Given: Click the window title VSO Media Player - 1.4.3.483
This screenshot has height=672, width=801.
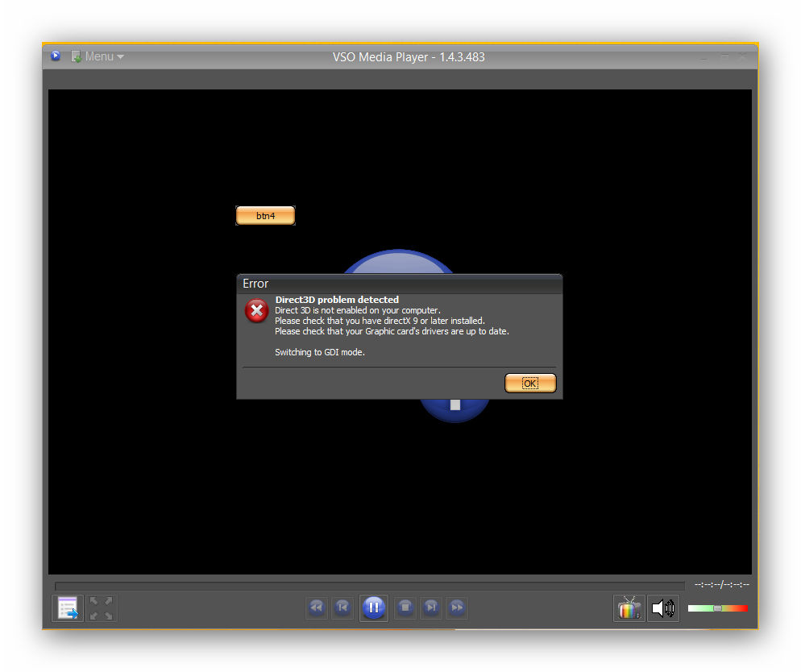Looking at the screenshot, I should coord(409,56).
